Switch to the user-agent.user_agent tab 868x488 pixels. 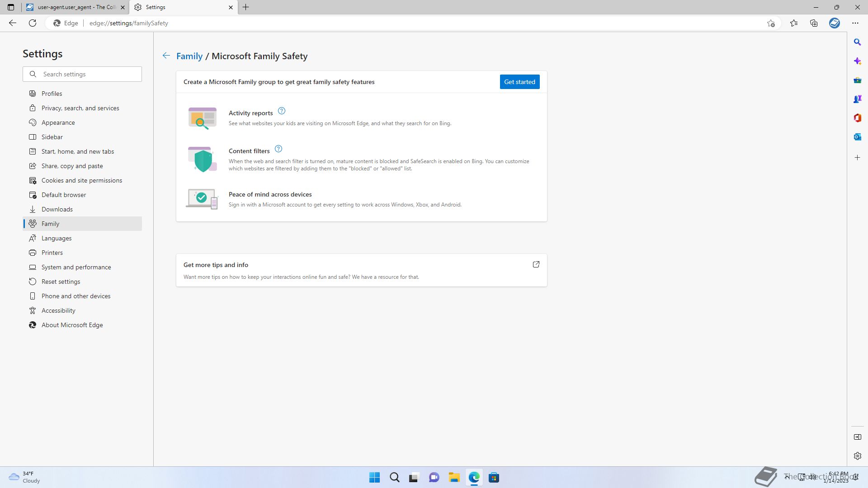point(75,7)
